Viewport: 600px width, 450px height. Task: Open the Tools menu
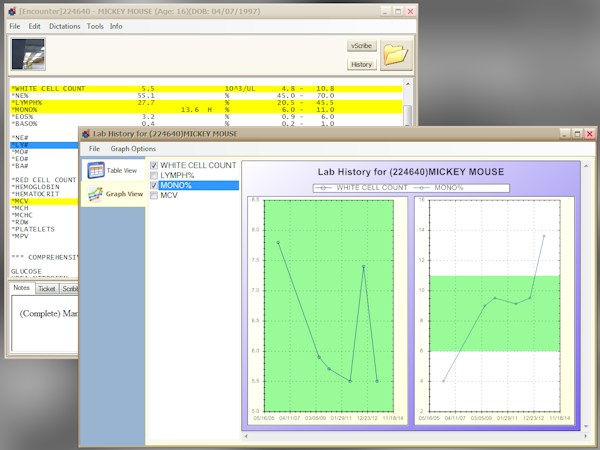(x=95, y=26)
